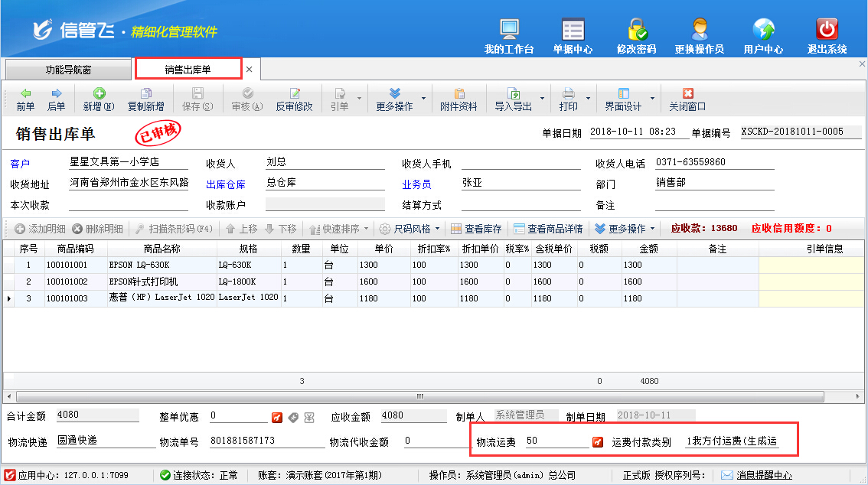The width and height of the screenshot is (868, 485).
Task: Select the 销售出库单 tab
Action: [188, 70]
